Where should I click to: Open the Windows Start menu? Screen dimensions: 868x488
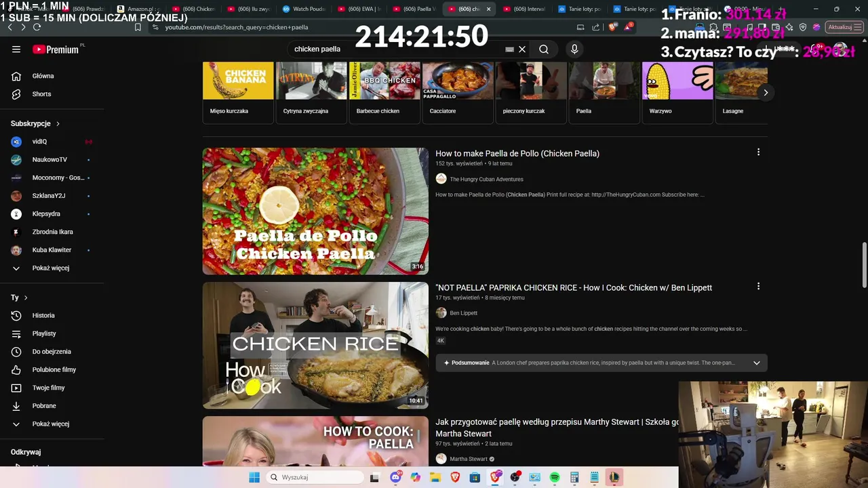(254, 477)
